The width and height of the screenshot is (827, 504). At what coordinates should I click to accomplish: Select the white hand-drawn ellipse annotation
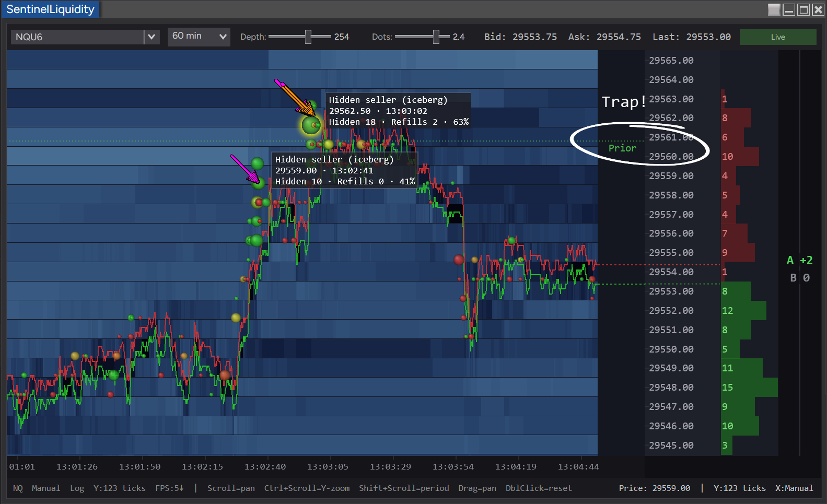click(639, 144)
